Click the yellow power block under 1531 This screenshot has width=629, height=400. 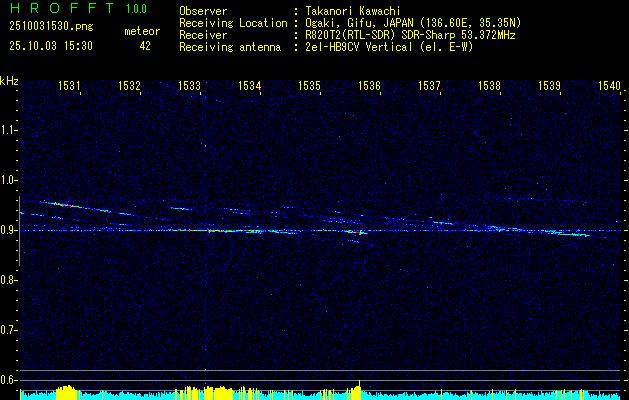pos(66,392)
